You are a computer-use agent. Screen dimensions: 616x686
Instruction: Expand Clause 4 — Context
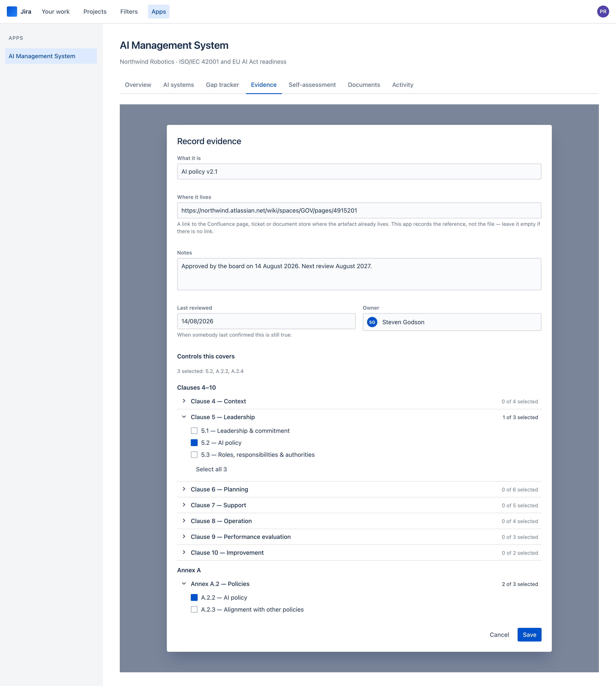pos(359,401)
